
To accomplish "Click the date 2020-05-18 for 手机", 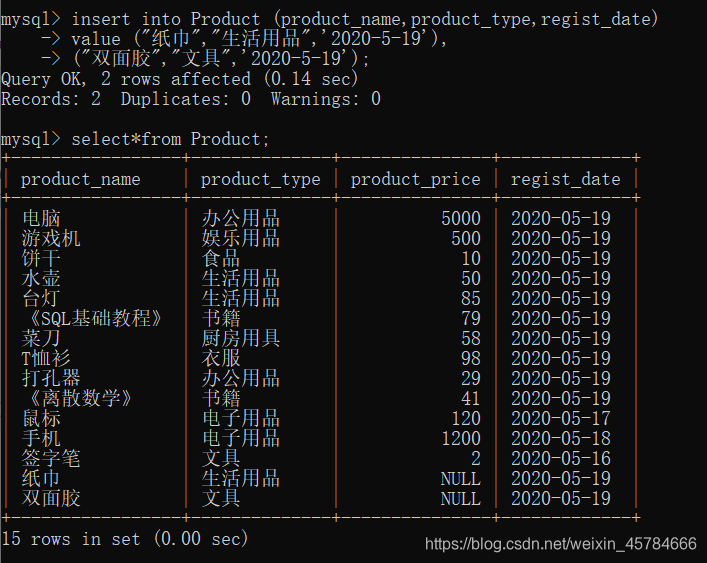I will coord(560,438).
